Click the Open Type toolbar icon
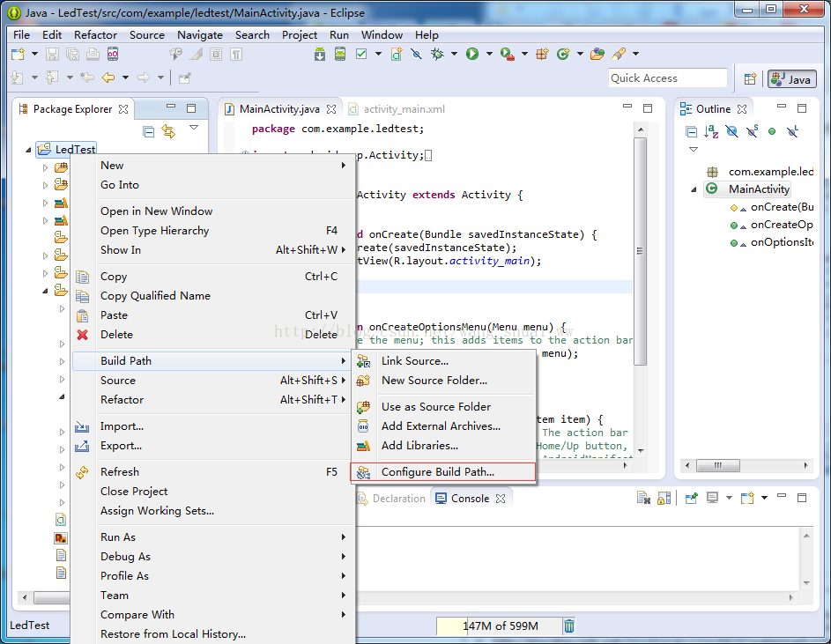831x644 pixels. [597, 54]
